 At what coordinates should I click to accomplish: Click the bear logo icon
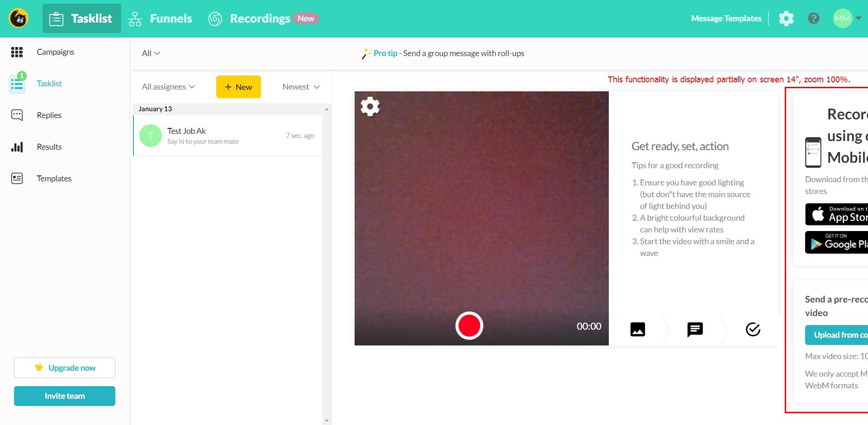[19, 19]
